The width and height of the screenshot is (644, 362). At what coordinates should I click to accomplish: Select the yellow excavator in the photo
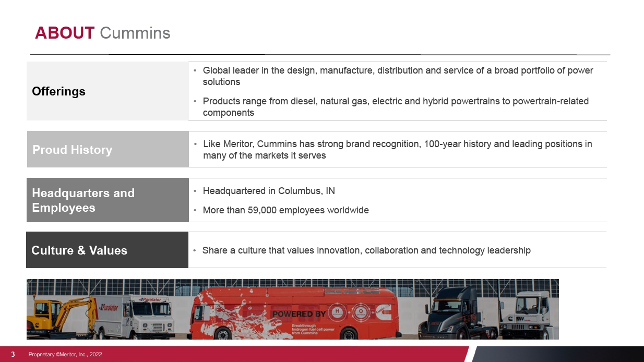click(x=60, y=316)
